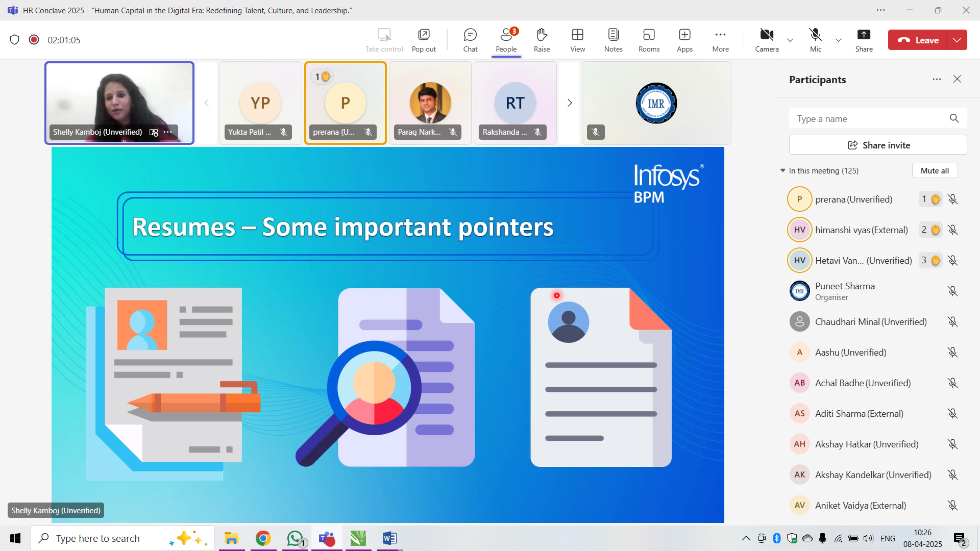Open breakout Rooms
This screenshot has width=980, height=551.
point(649,40)
